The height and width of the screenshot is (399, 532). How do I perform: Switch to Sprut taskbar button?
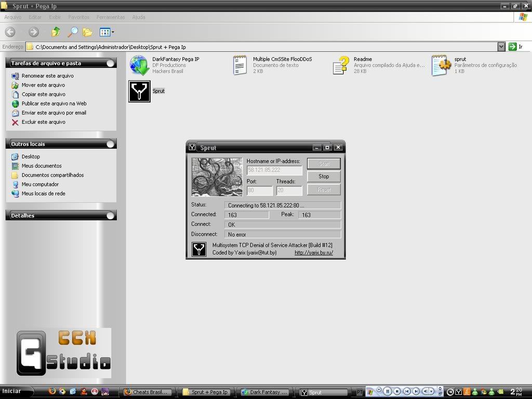point(324,392)
